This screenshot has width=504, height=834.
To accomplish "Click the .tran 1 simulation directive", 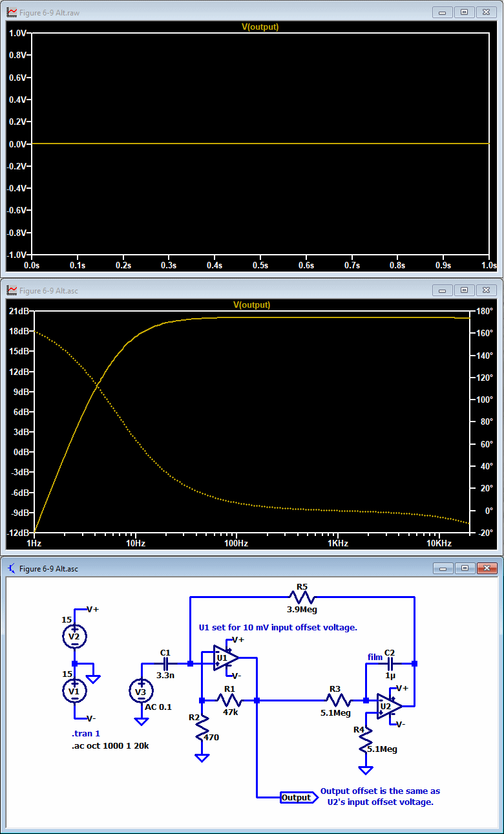I will pyautogui.click(x=85, y=734).
